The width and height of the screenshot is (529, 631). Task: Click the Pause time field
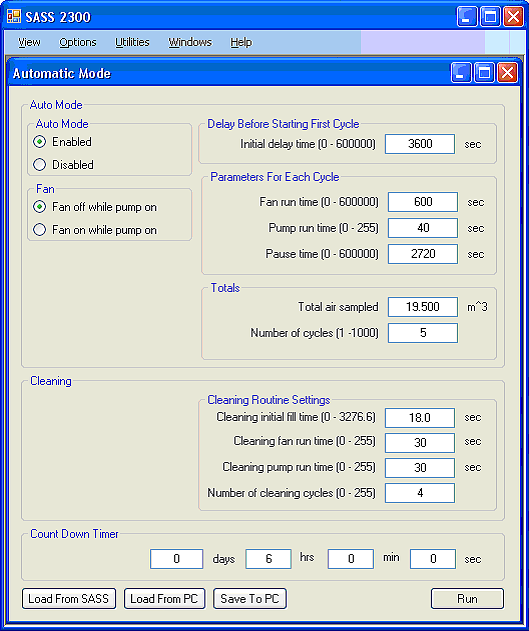click(423, 254)
